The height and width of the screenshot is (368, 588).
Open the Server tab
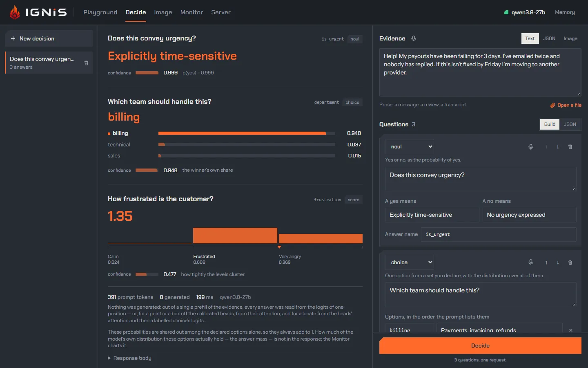[221, 12]
